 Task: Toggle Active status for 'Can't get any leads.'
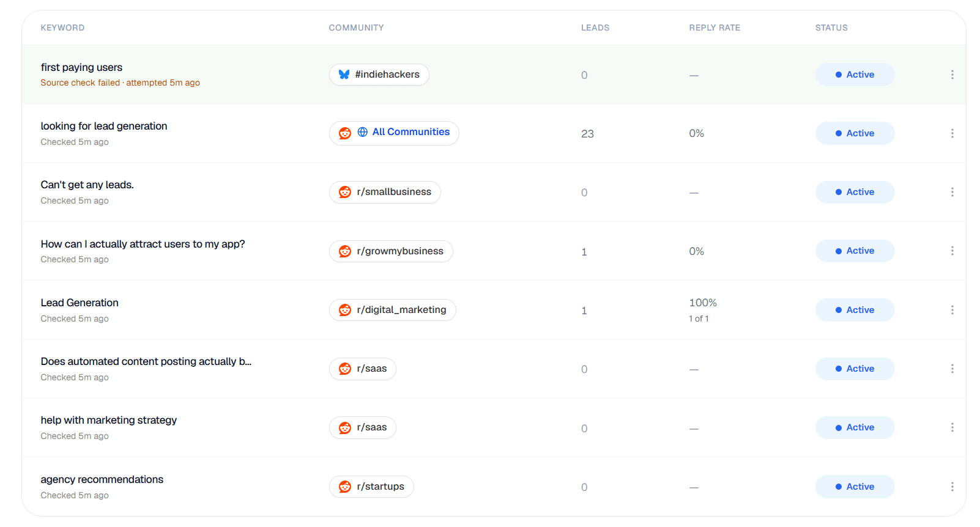855,192
